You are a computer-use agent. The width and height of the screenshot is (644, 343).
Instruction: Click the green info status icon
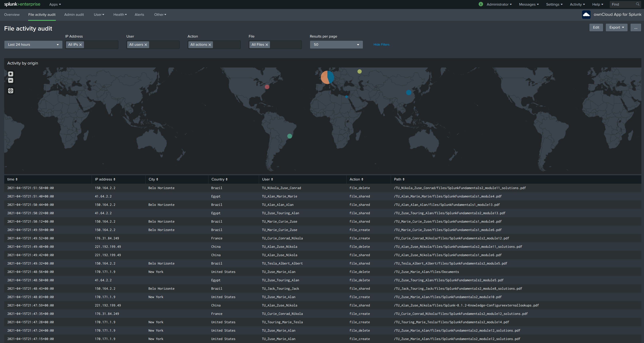coord(481,4)
